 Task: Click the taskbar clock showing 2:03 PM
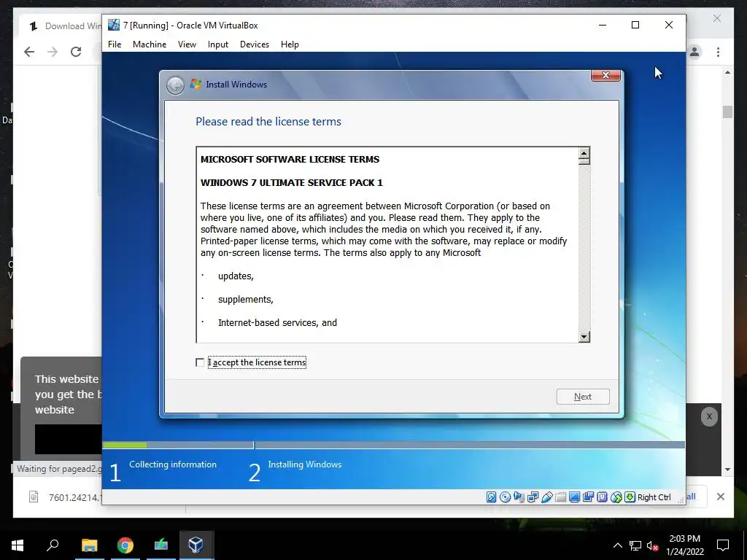coord(684,545)
